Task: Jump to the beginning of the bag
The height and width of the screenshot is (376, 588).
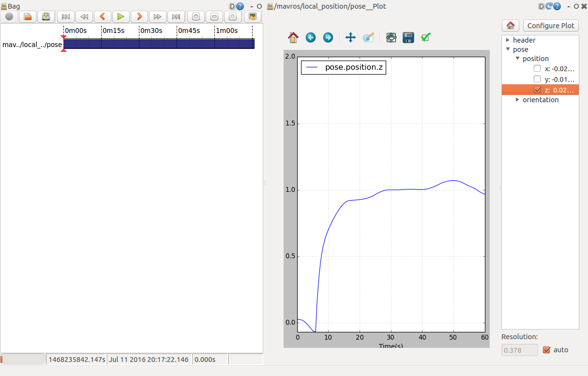Action: pyautogui.click(x=66, y=16)
